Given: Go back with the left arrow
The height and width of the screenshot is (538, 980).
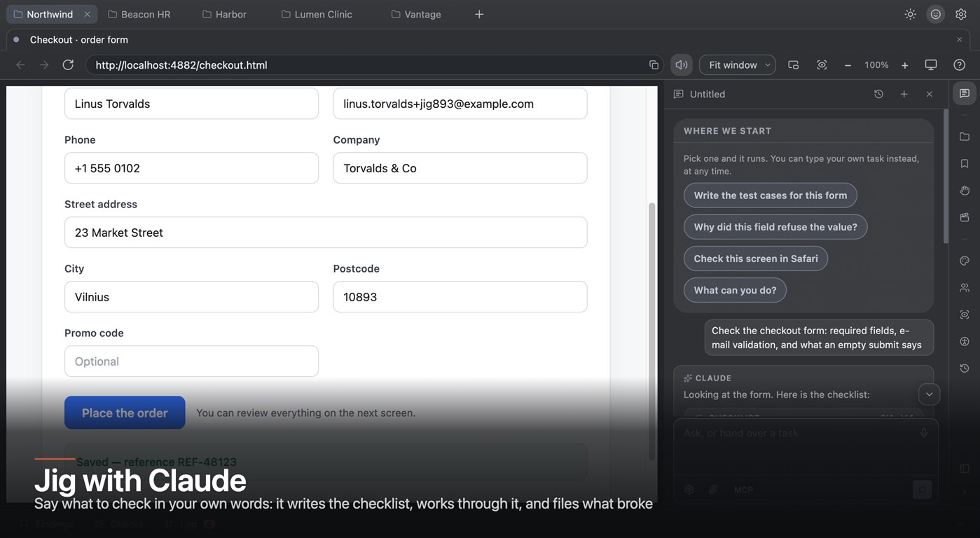Looking at the screenshot, I should (20, 65).
